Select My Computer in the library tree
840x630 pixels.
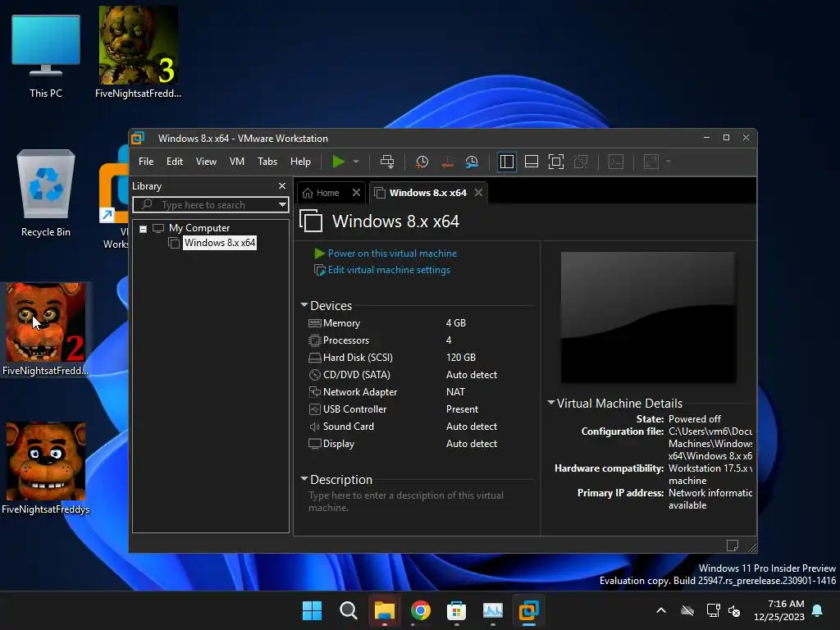point(199,228)
